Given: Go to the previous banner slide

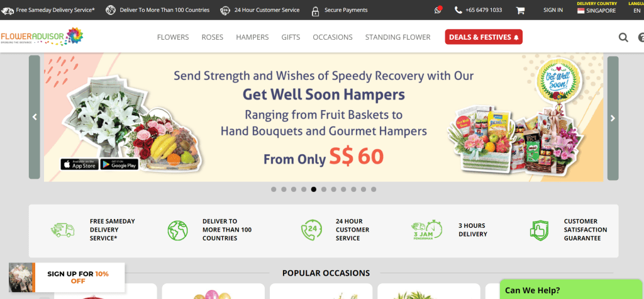Looking at the screenshot, I should click(35, 117).
